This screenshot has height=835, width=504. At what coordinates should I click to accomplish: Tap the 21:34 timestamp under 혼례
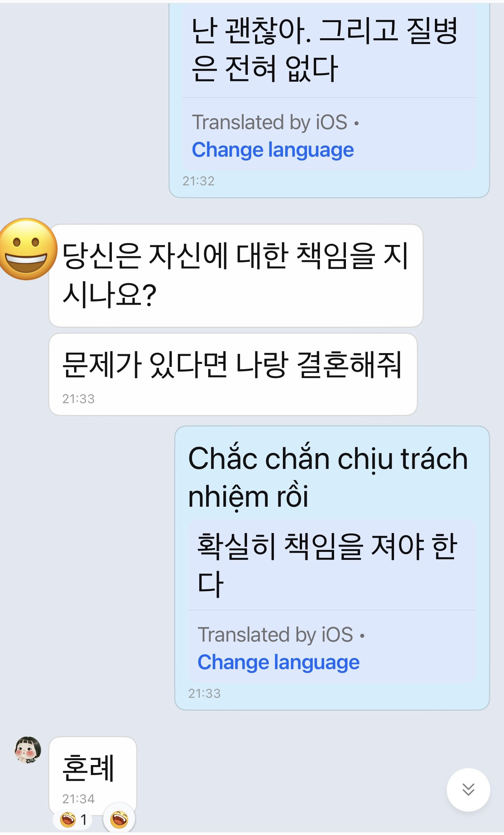tap(78, 799)
